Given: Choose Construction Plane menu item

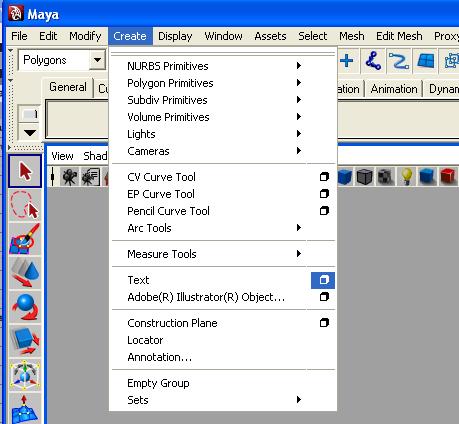Looking at the screenshot, I should (x=172, y=323).
